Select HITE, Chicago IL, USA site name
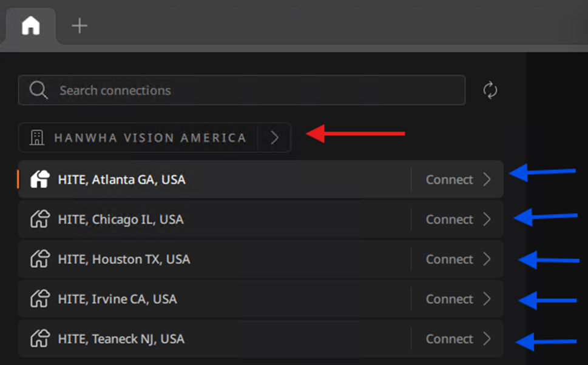 (x=121, y=219)
